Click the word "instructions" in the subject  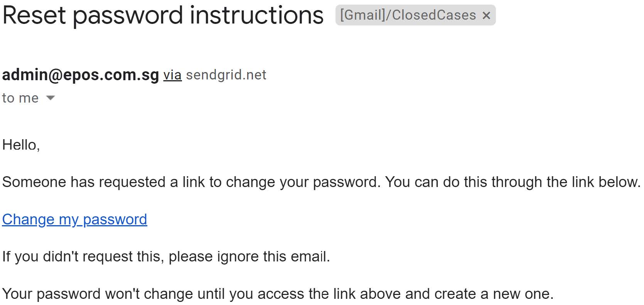tap(256, 15)
